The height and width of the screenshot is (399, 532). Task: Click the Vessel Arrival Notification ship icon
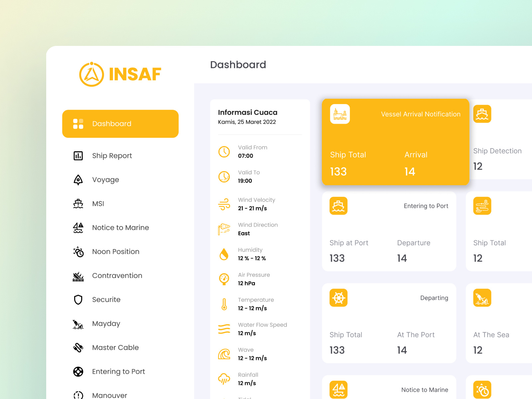(x=340, y=114)
